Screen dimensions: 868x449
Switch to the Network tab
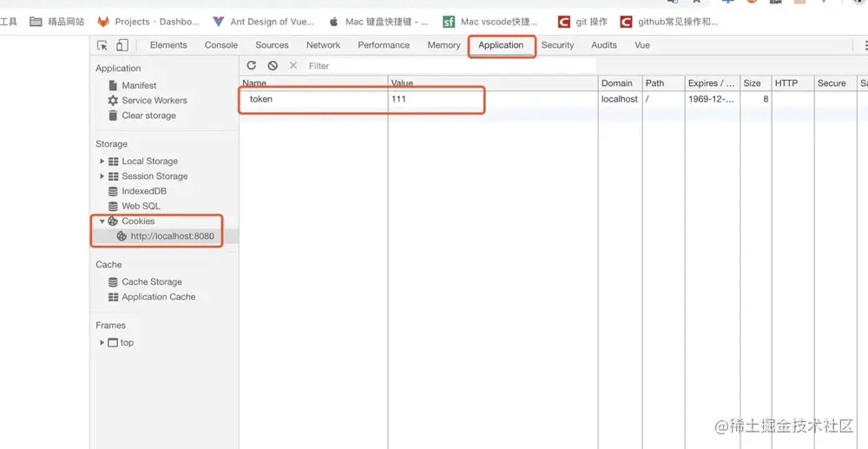point(323,45)
